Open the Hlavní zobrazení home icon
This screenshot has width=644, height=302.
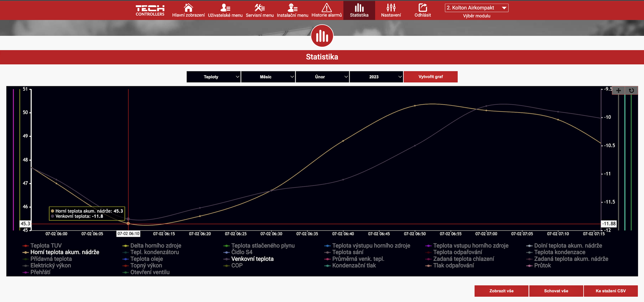click(x=188, y=8)
